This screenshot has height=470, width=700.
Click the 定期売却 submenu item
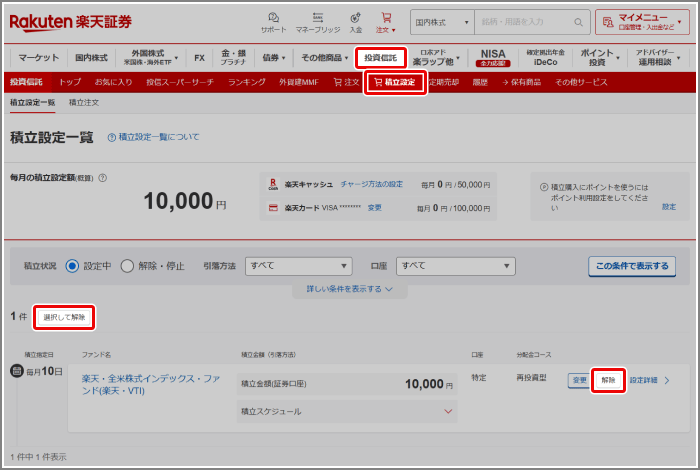[x=443, y=82]
